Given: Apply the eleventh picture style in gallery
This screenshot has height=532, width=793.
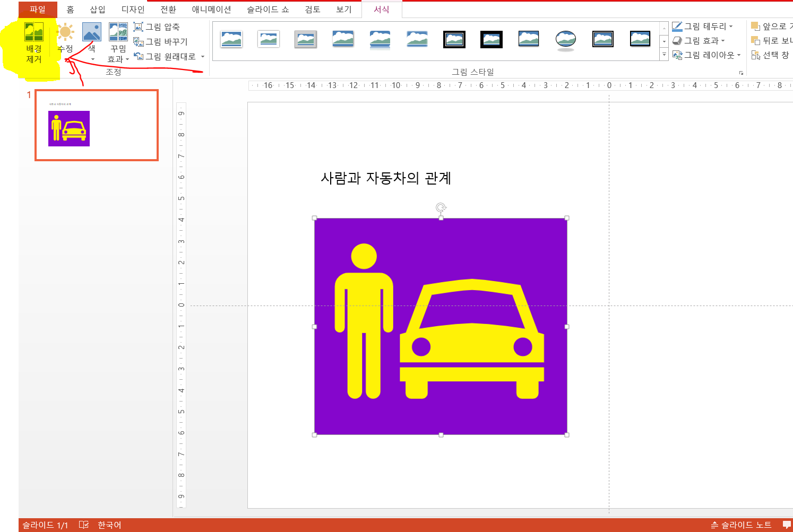Looking at the screenshot, I should point(603,39).
